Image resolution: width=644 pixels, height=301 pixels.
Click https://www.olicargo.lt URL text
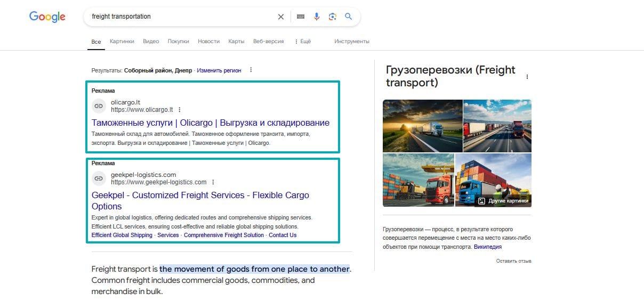[x=142, y=110]
